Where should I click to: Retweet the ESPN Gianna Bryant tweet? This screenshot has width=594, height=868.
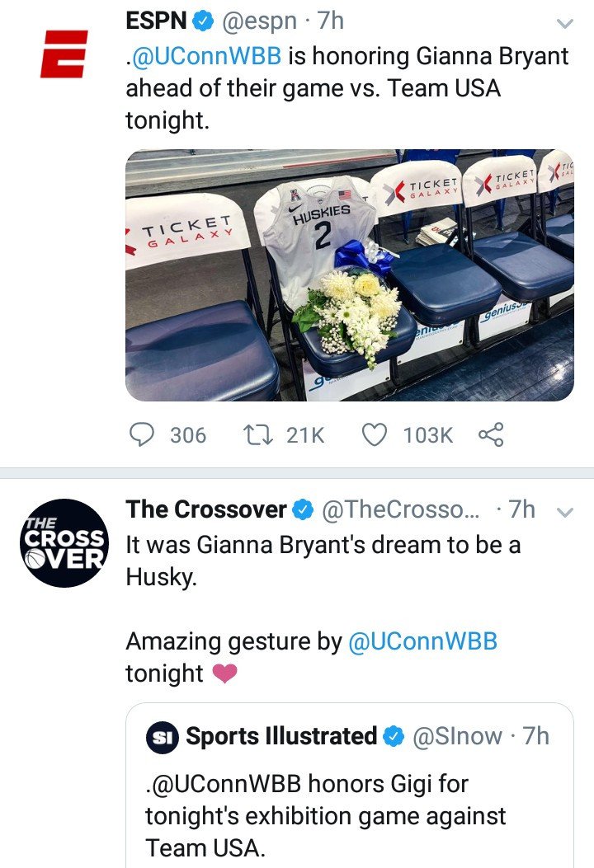[x=258, y=434]
